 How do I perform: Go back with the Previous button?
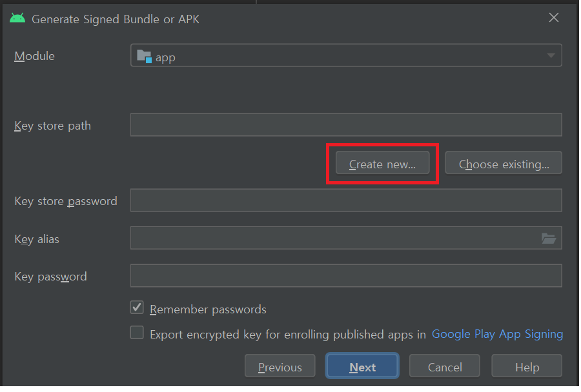pos(280,367)
